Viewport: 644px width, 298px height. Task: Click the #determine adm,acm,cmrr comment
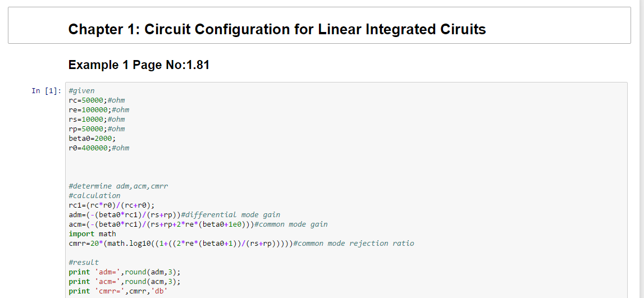point(118,186)
